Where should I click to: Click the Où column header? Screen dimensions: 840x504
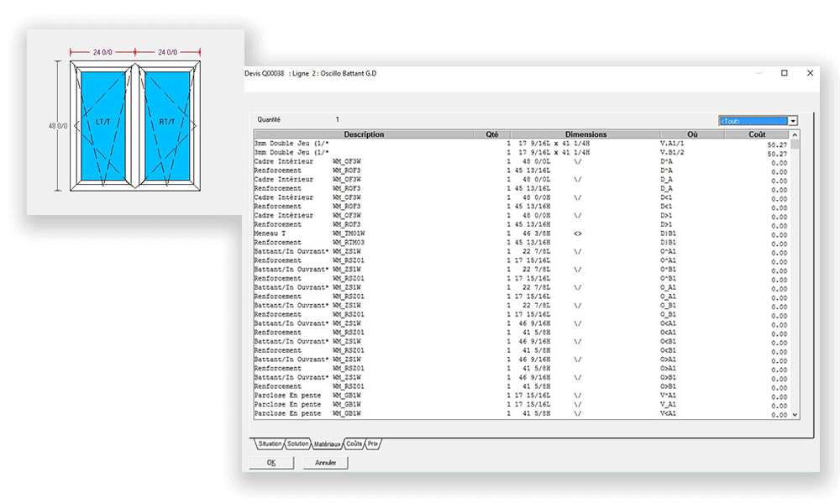coord(691,134)
